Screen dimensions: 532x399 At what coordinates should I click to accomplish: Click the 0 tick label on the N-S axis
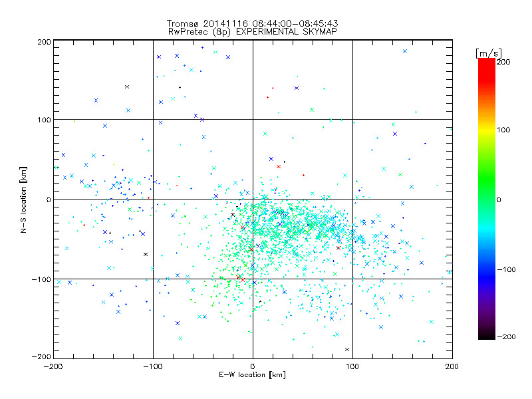(x=49, y=199)
